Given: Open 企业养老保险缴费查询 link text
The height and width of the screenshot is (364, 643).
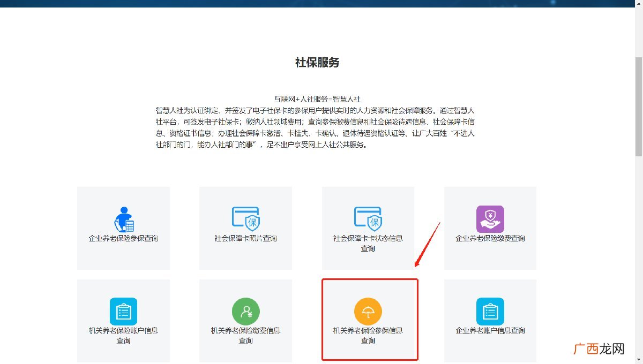Looking at the screenshot, I should pyautogui.click(x=490, y=238).
